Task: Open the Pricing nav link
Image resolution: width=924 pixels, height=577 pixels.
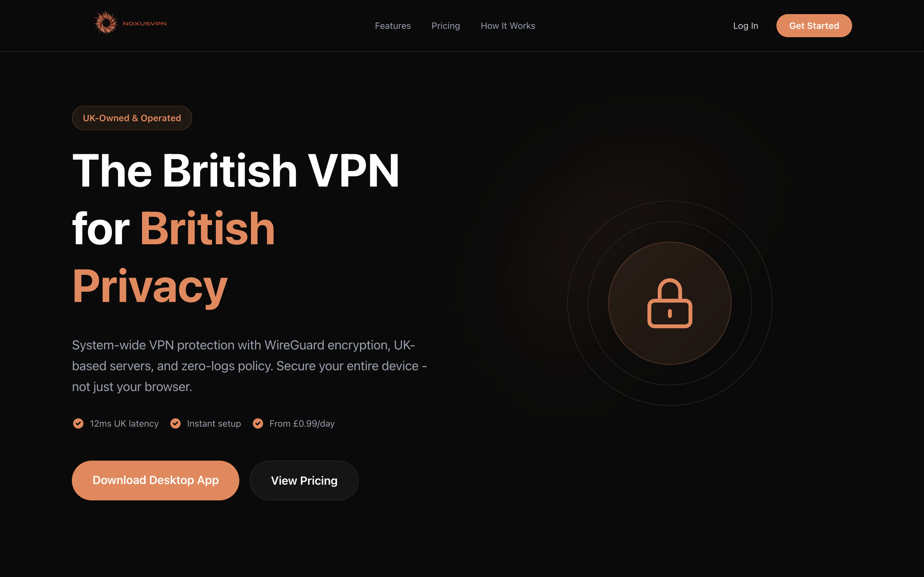Action: (x=446, y=26)
